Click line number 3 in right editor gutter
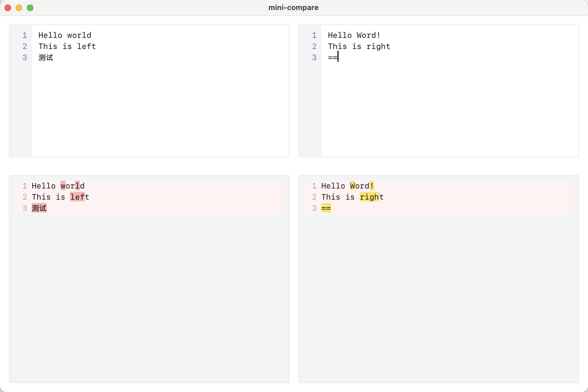Viewport: 588px width, 392px height. [314, 58]
